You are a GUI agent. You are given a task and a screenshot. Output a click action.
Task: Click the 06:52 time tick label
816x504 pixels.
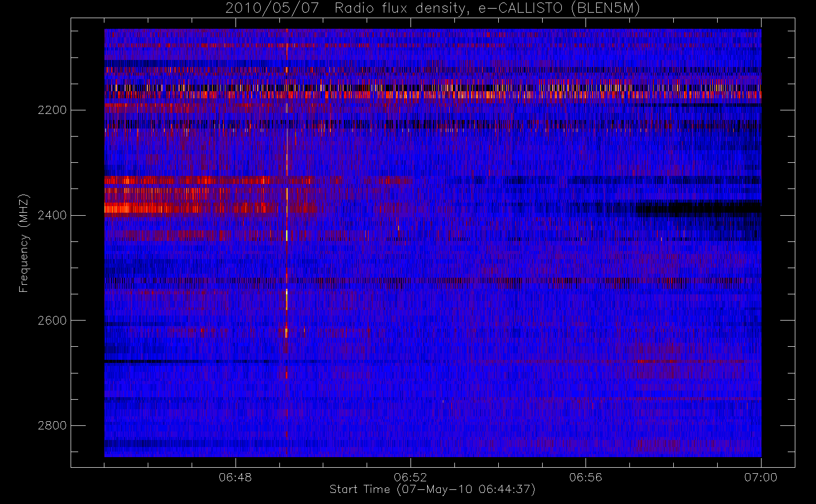(410, 477)
